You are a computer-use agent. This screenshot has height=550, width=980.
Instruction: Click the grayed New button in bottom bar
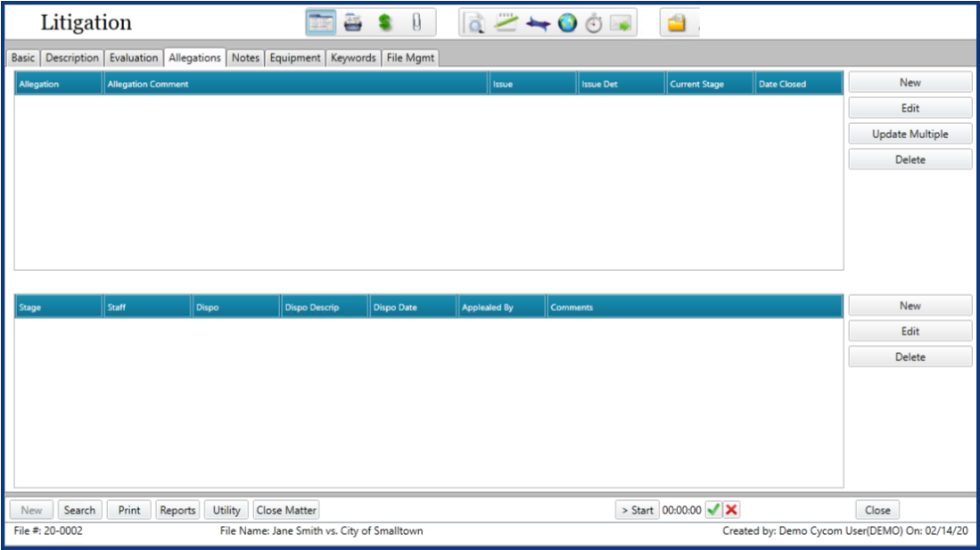click(x=31, y=510)
